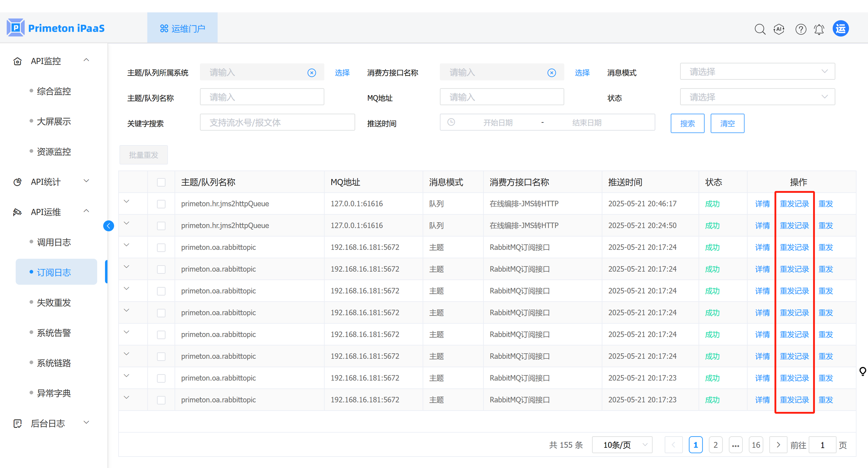Open the AI assistant icon
The height and width of the screenshot is (468, 868).
pyautogui.click(x=779, y=29)
